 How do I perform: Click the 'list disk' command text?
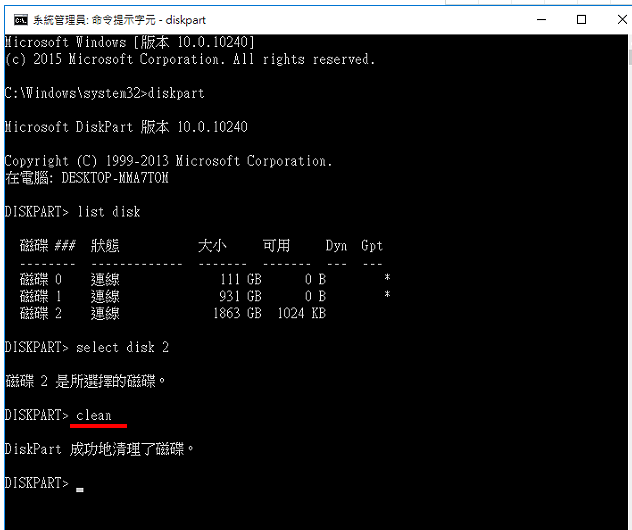tap(109, 212)
